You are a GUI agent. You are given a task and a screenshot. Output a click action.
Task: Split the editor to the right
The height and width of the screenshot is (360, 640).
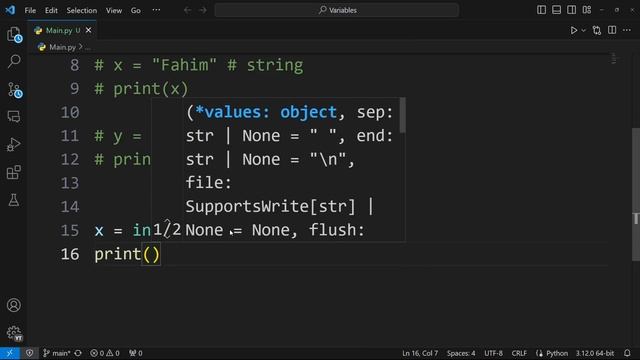612,30
